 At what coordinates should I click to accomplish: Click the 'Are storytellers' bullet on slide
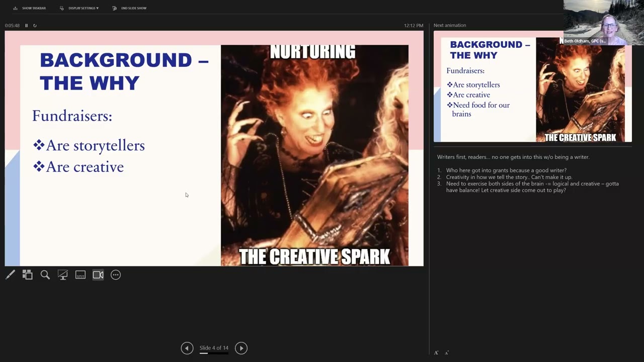coord(89,145)
